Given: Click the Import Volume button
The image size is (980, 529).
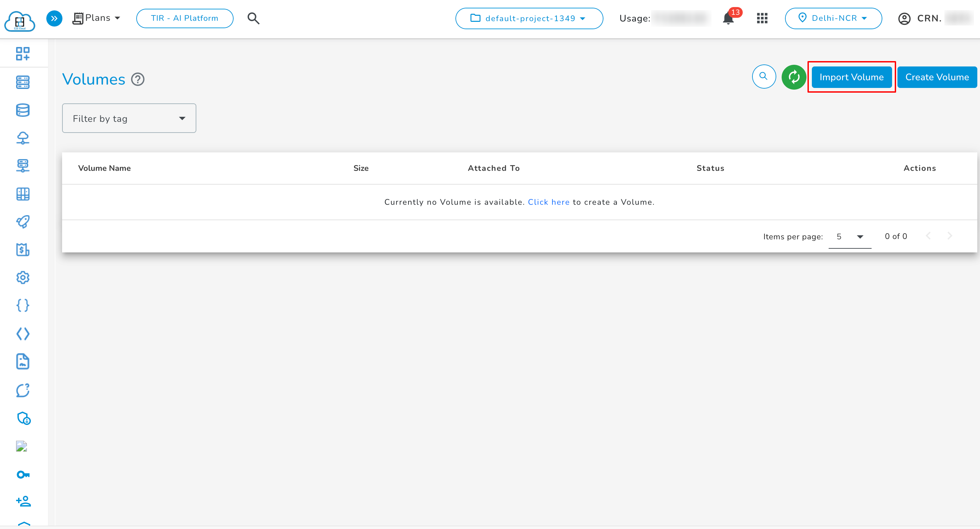Looking at the screenshot, I should click(852, 77).
